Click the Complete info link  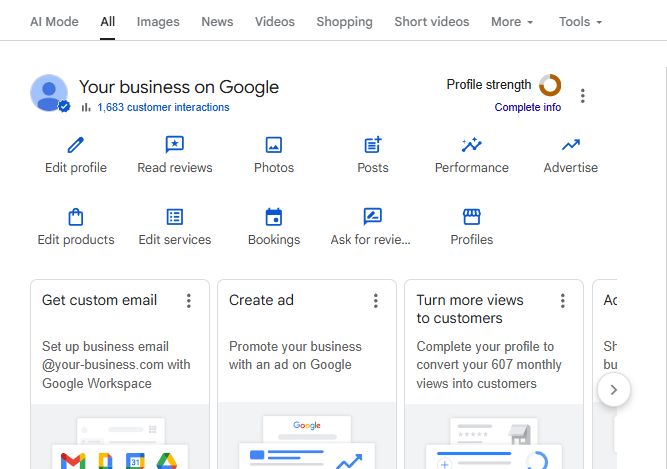tap(527, 107)
